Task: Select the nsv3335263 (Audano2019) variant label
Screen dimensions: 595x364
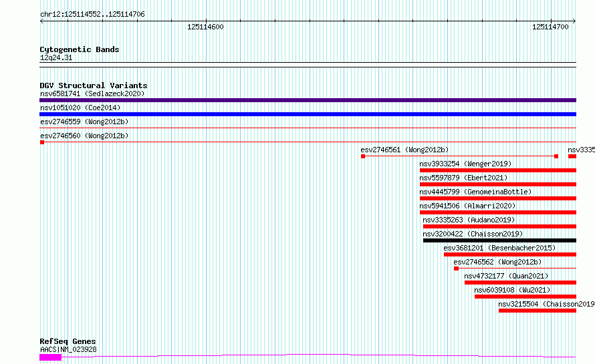Action: 469,220
